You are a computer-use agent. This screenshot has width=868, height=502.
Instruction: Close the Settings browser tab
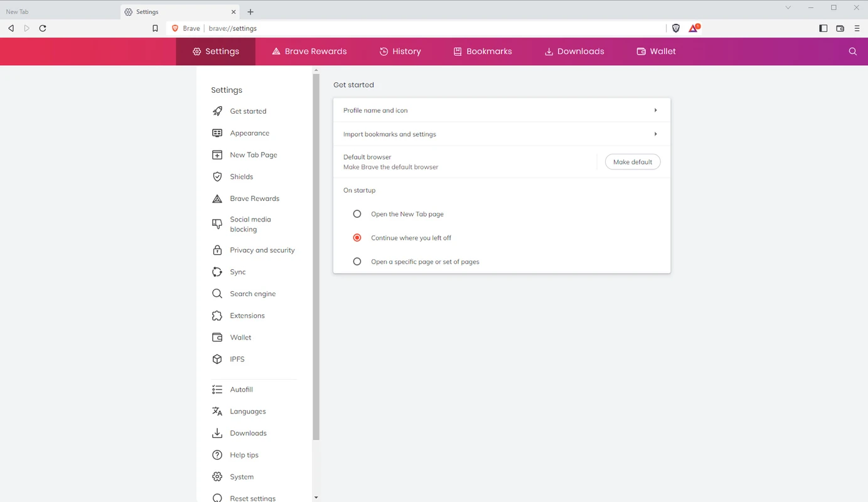point(234,12)
